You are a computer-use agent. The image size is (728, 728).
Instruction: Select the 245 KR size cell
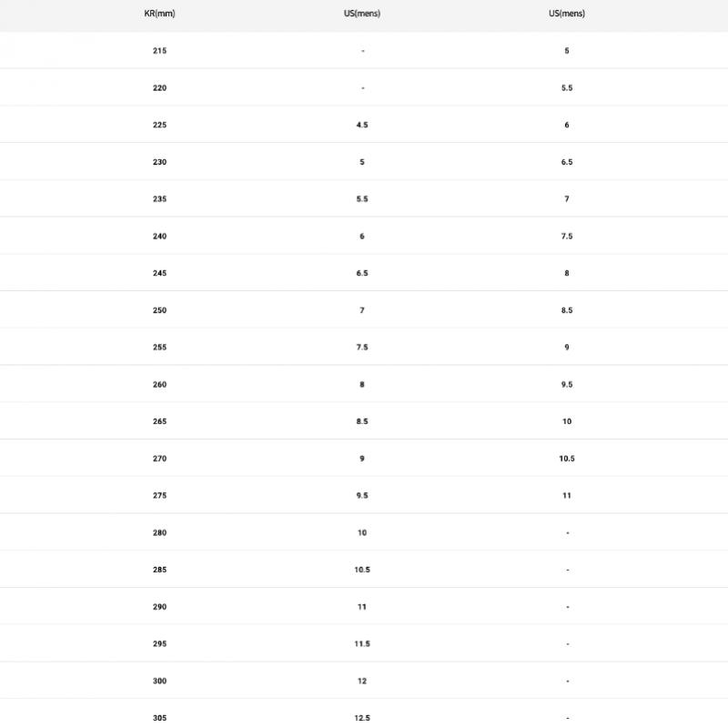tap(159, 273)
